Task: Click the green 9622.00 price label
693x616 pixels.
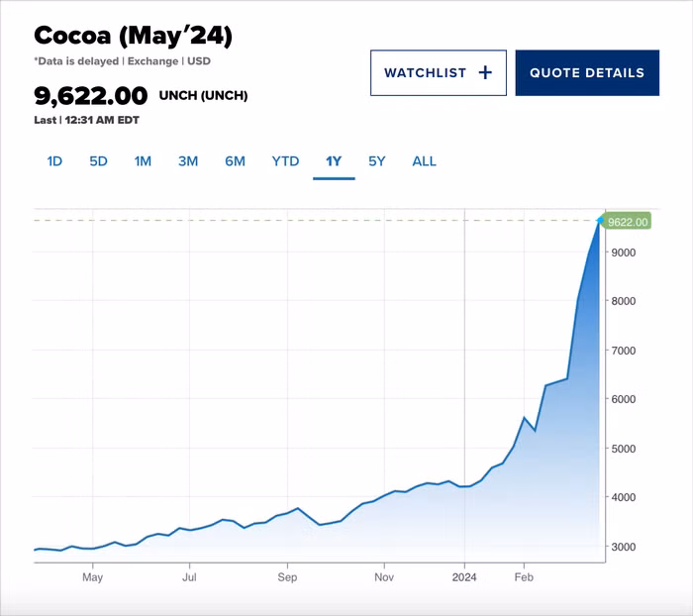Action: tap(628, 222)
